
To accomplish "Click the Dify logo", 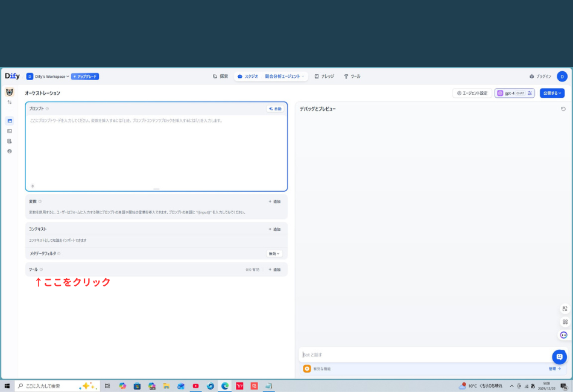I will (x=11, y=76).
